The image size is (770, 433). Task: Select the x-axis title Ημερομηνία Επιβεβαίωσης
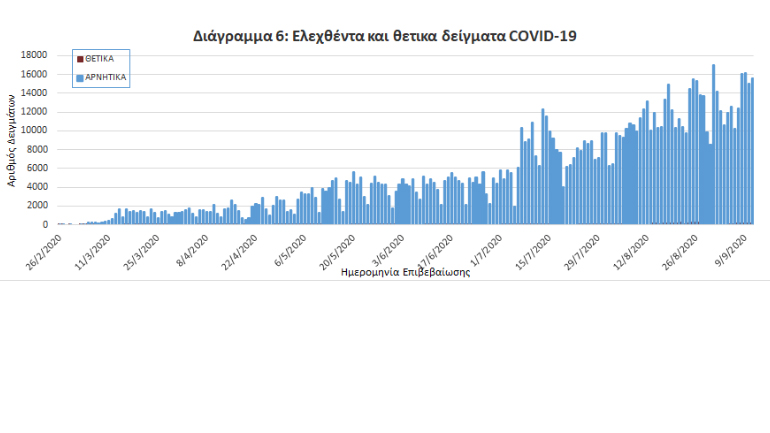[405, 272]
